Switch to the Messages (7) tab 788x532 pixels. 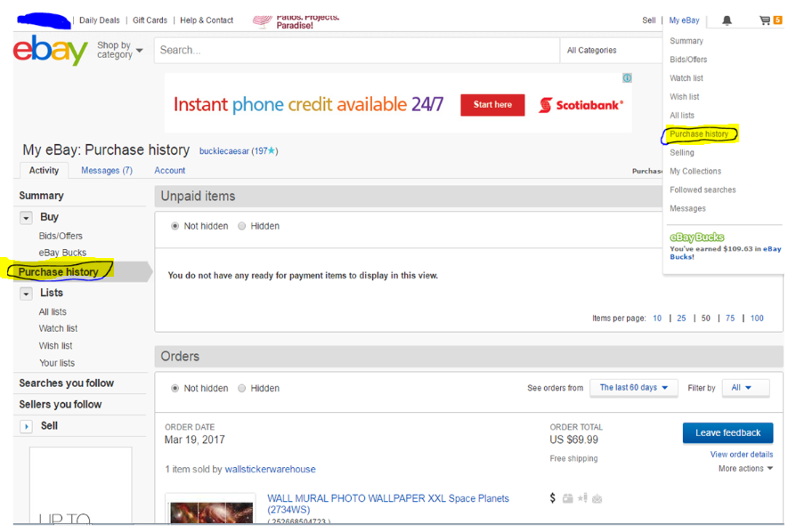107,170
